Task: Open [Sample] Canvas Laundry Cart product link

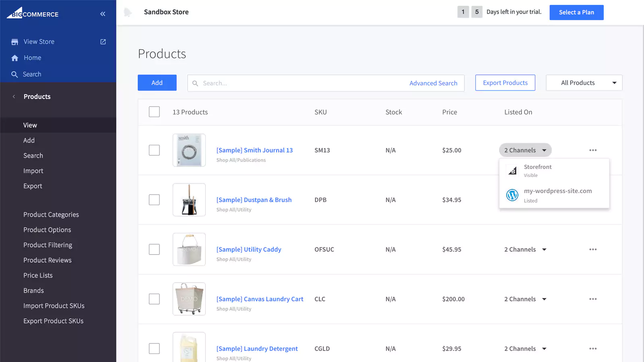Action: [260, 299]
